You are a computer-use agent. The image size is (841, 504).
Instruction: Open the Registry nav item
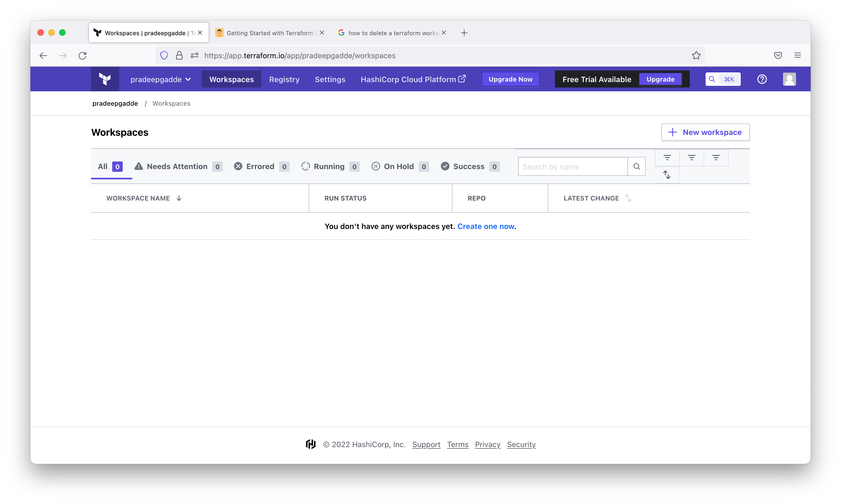click(x=284, y=79)
